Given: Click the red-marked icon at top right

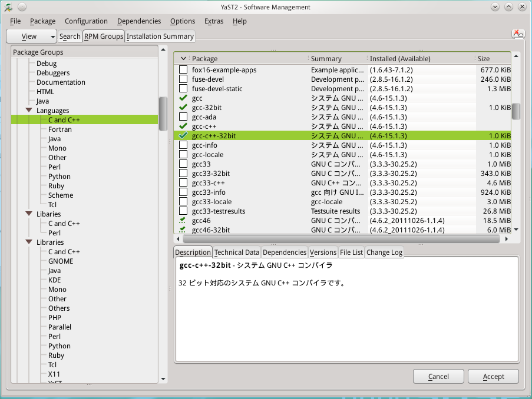Looking at the screenshot, I should pyautogui.click(x=518, y=34).
